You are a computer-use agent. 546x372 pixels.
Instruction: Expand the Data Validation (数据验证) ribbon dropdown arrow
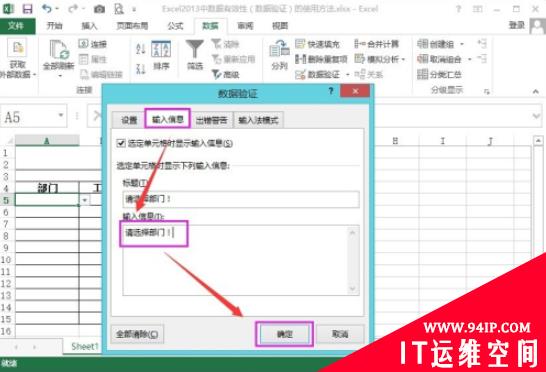pos(348,75)
